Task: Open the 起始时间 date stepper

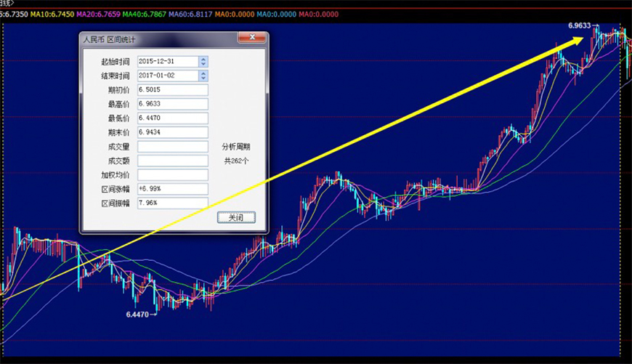Action: pyautogui.click(x=203, y=62)
